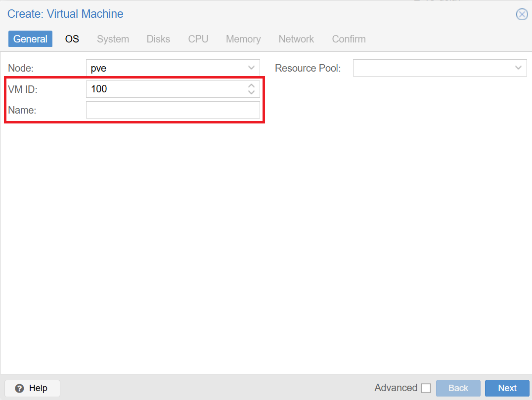This screenshot has width=532, height=400.
Task: Select the General tab
Action: click(30, 39)
